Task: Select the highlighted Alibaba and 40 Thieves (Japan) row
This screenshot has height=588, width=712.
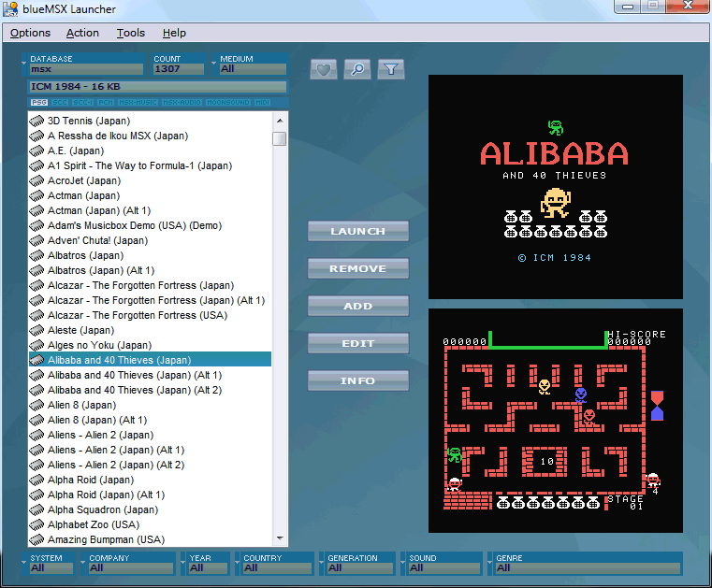Action: 150,360
